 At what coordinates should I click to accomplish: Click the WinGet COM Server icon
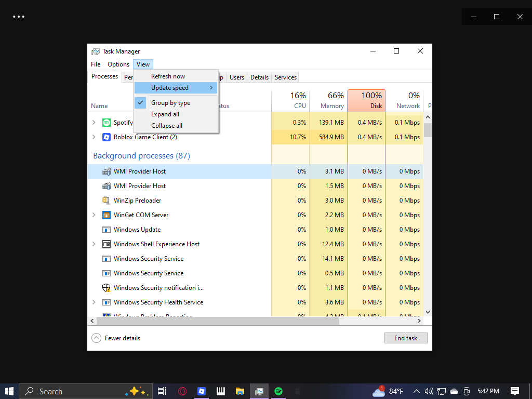pos(107,215)
